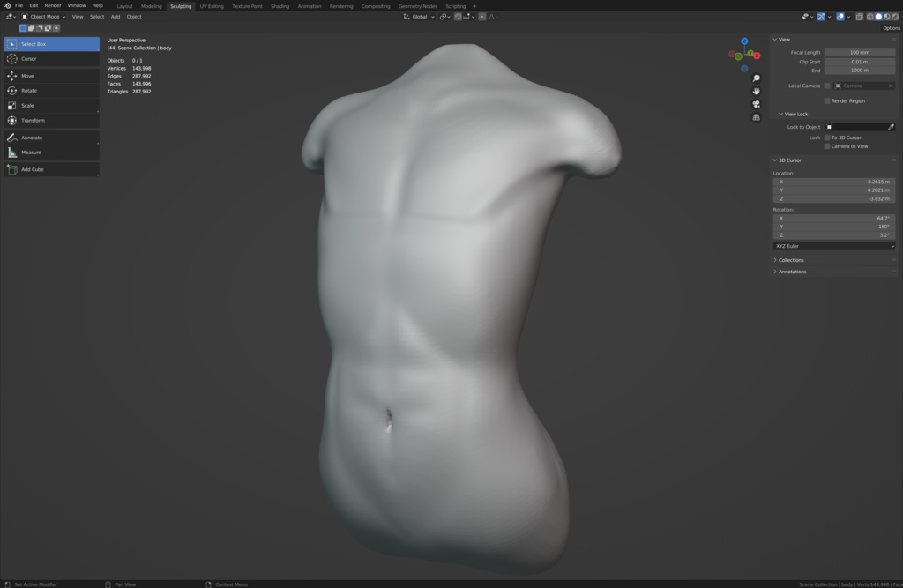Click the red X axis gizmo ball

pos(757,56)
